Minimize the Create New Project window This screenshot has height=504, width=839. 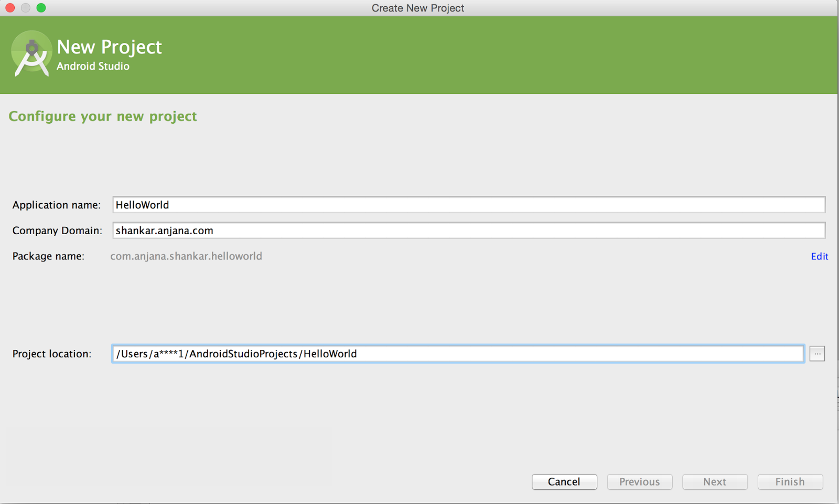tap(26, 8)
